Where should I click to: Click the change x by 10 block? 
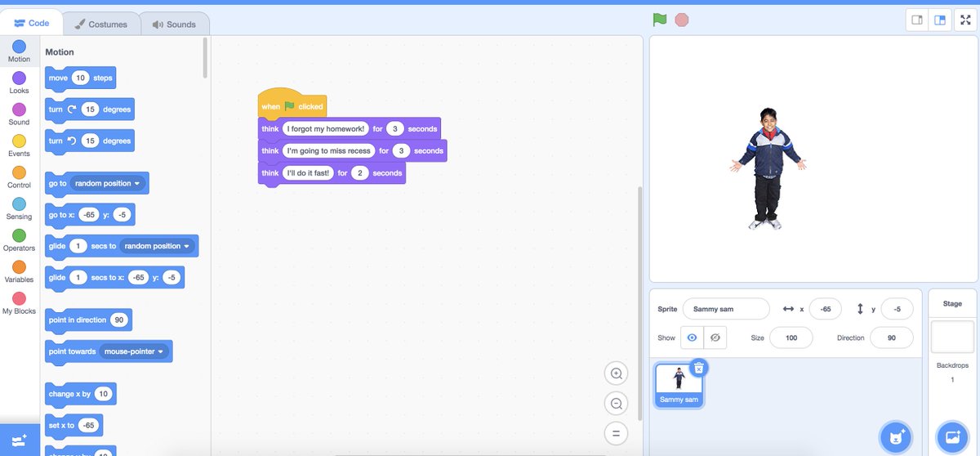81,394
